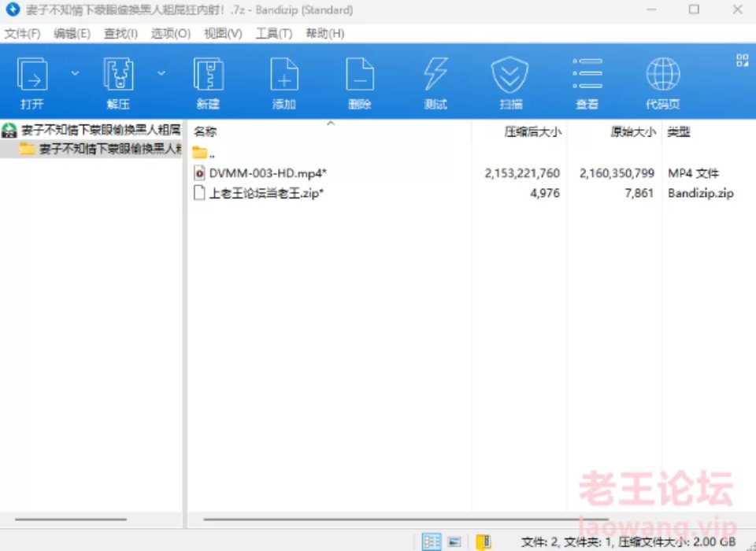This screenshot has height=551, width=756.
Task: Run the Test (测试) archive tool
Action: click(435, 74)
